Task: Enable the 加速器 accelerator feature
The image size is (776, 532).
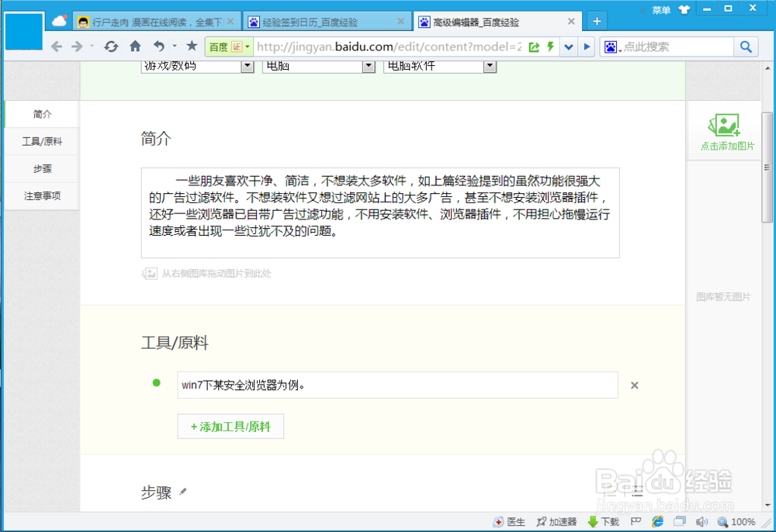Action: coord(557,521)
